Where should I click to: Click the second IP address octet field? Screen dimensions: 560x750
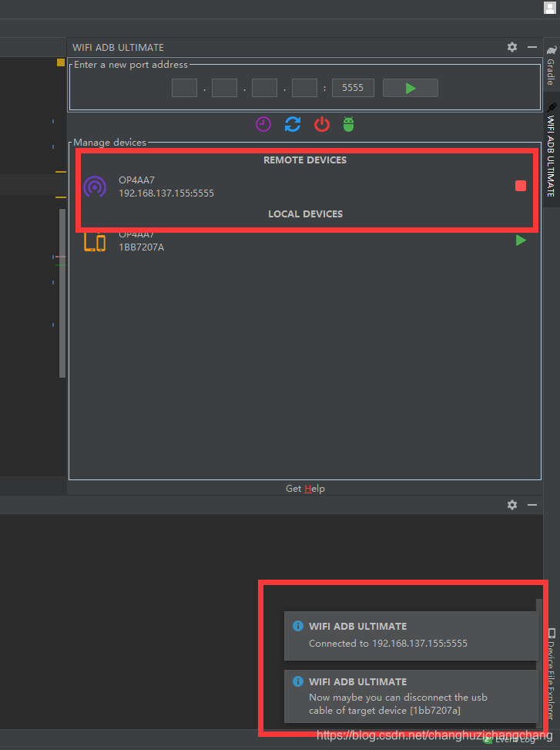[x=225, y=88]
